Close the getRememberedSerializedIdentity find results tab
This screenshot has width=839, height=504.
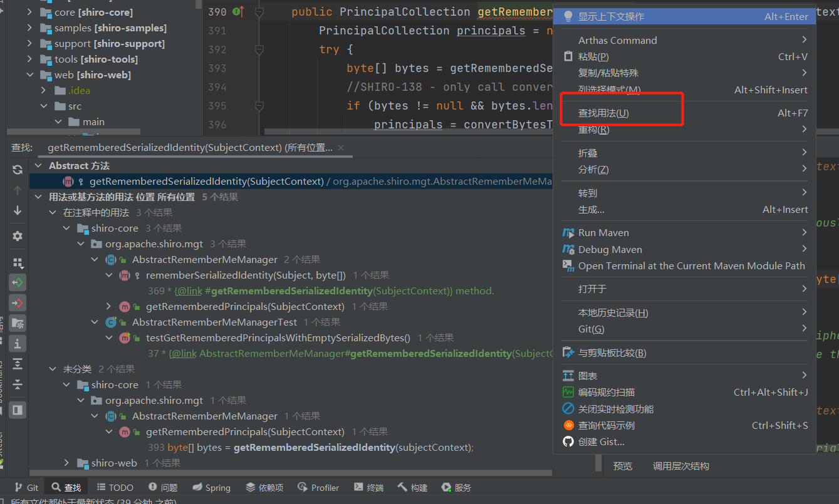point(341,148)
